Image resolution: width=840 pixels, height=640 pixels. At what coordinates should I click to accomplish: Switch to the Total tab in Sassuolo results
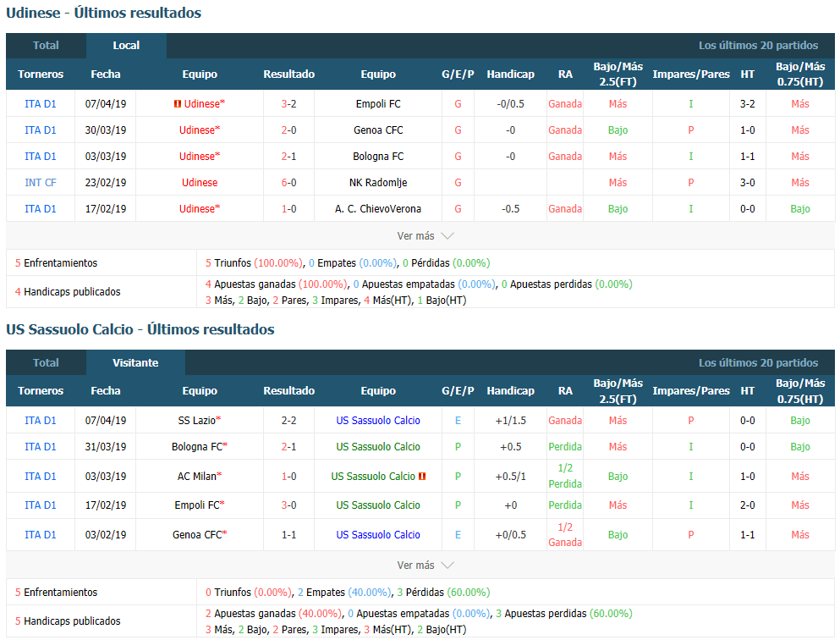coord(46,363)
